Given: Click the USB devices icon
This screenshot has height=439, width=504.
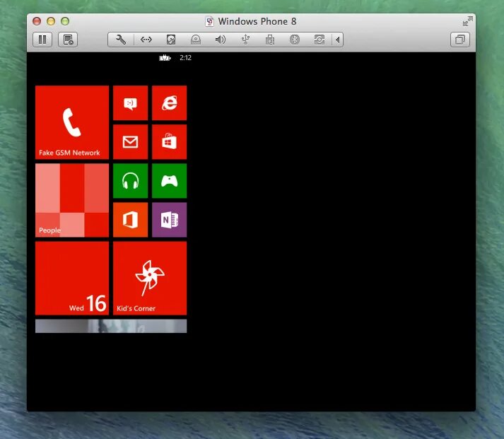Looking at the screenshot, I should pos(245,40).
